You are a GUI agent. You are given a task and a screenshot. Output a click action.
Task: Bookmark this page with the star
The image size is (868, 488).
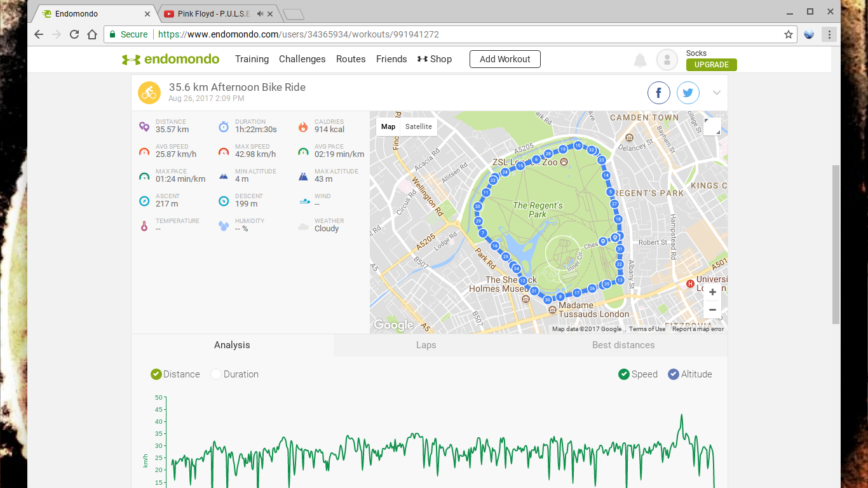[789, 34]
